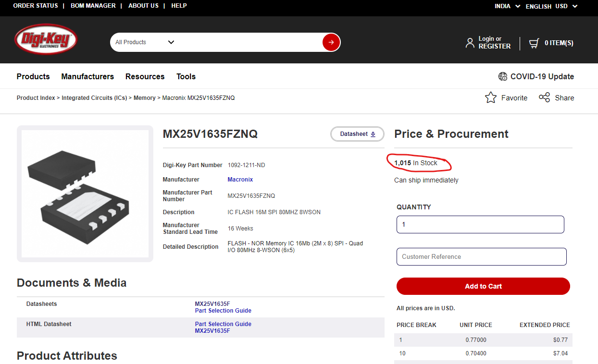Viewport: 598px width, 364px height.
Task: Click the Share icon
Action: tap(544, 97)
